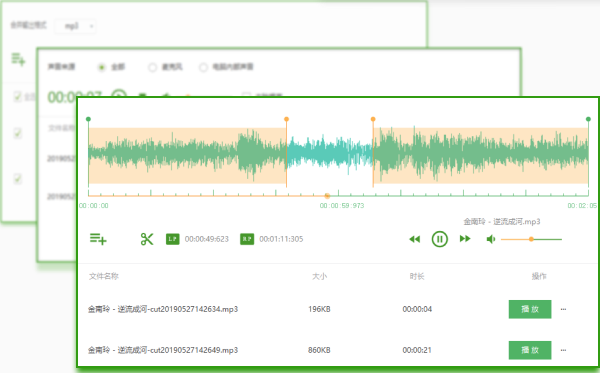Click the RP right point marker button
The image size is (600, 373).
coord(247,239)
